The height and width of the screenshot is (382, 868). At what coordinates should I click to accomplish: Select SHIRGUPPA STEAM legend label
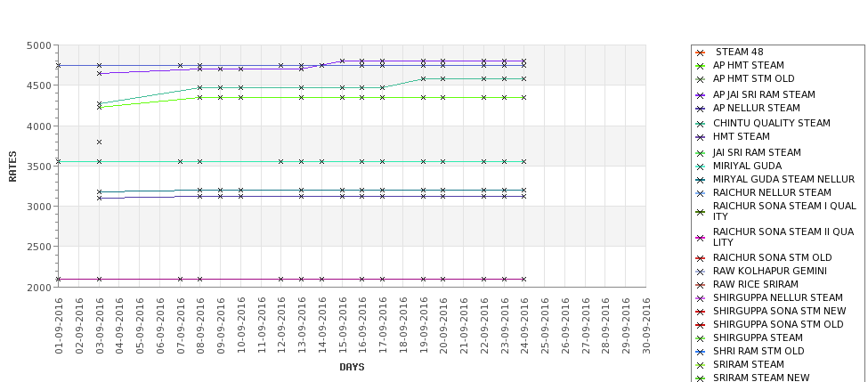758,337
